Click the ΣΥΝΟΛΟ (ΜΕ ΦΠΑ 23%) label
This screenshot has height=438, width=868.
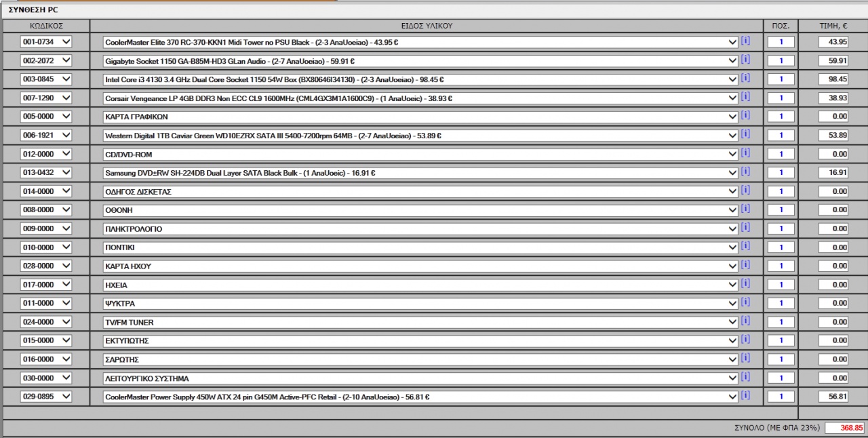click(x=777, y=429)
